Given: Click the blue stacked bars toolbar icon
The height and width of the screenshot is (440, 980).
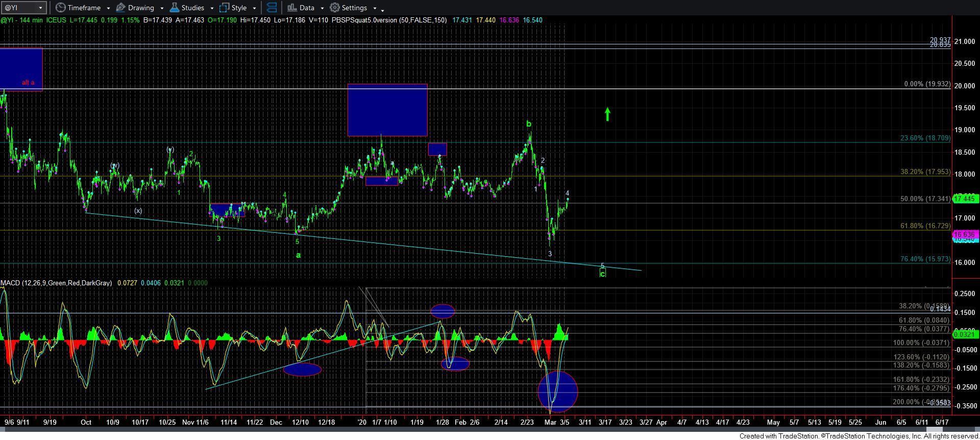Looking at the screenshot, I should tap(272, 8).
